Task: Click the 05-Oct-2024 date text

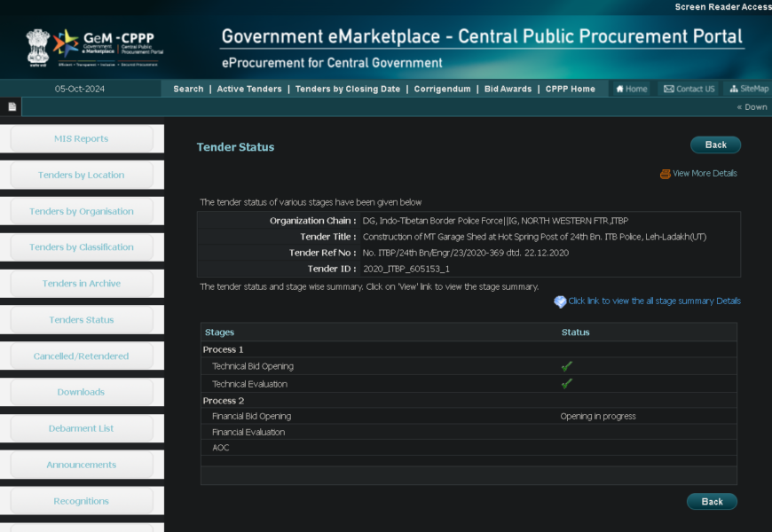Action: coord(80,89)
